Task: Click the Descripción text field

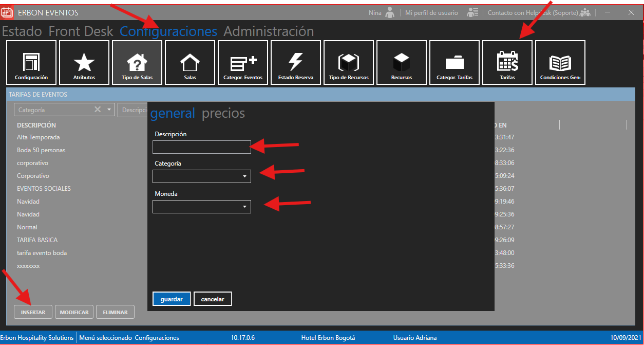Action: pyautogui.click(x=201, y=147)
